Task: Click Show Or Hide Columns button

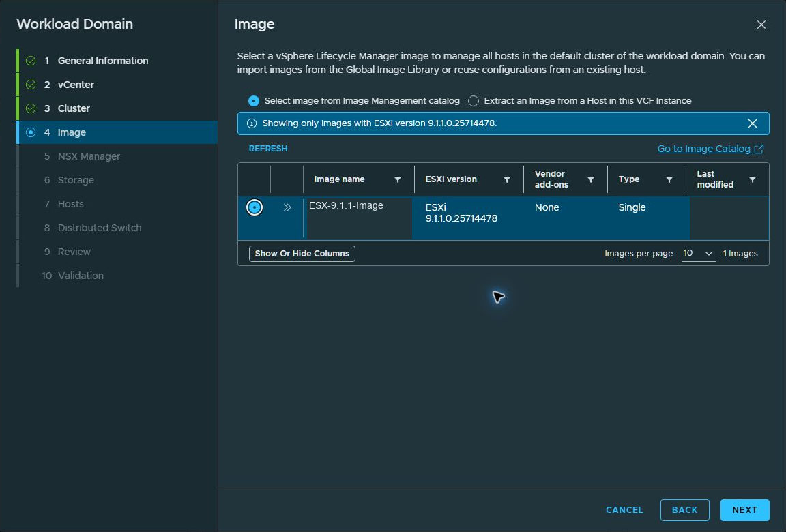Action: pyautogui.click(x=302, y=254)
